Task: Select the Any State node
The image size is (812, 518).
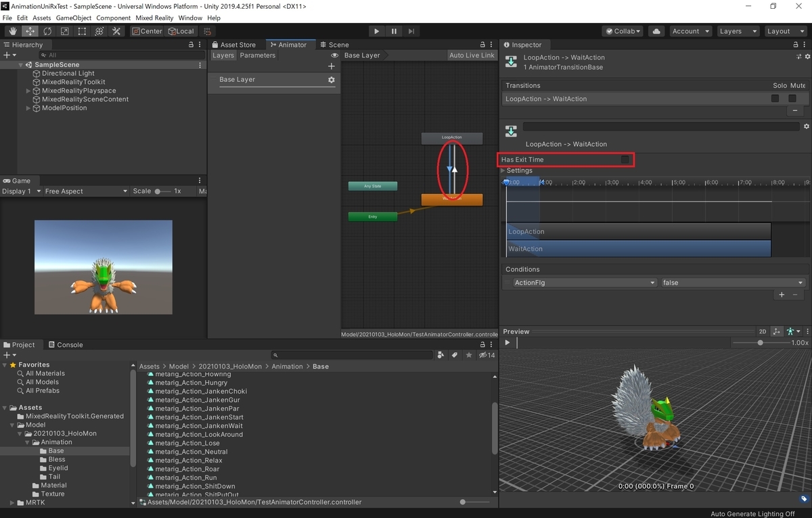Action: click(373, 186)
